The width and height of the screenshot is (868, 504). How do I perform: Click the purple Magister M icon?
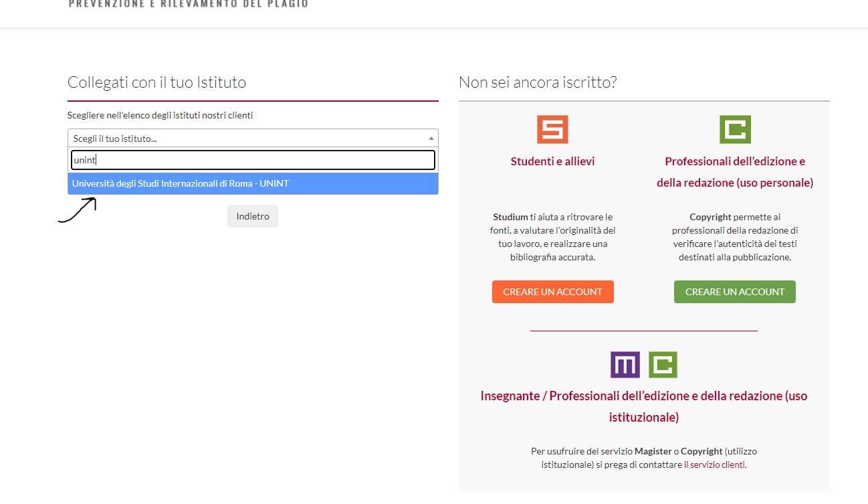625,365
